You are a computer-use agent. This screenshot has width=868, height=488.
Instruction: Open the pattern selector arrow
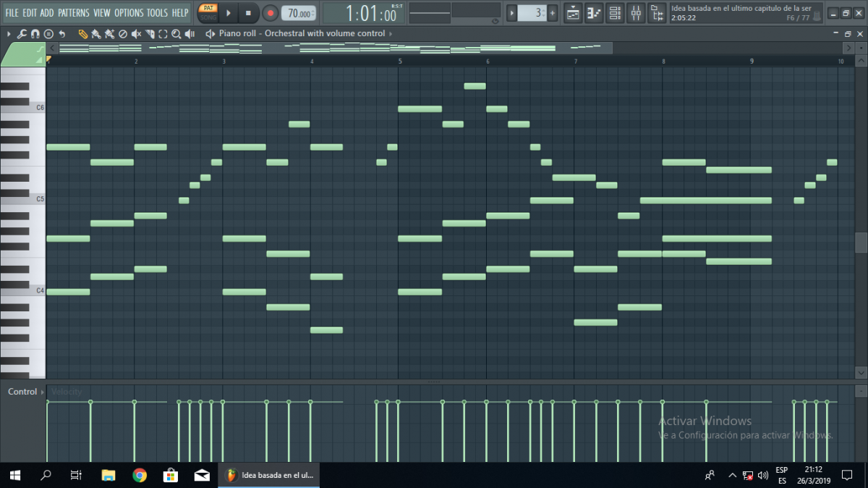tap(511, 13)
